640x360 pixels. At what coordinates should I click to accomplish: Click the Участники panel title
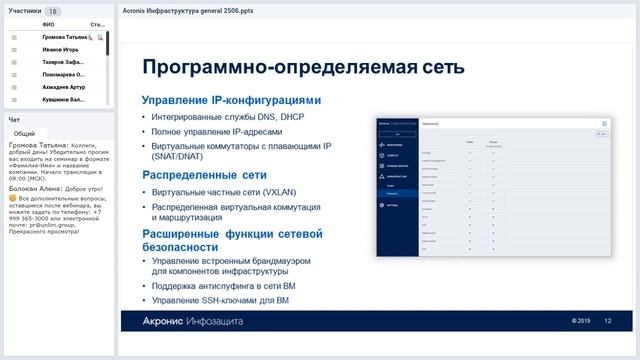[x=25, y=11]
